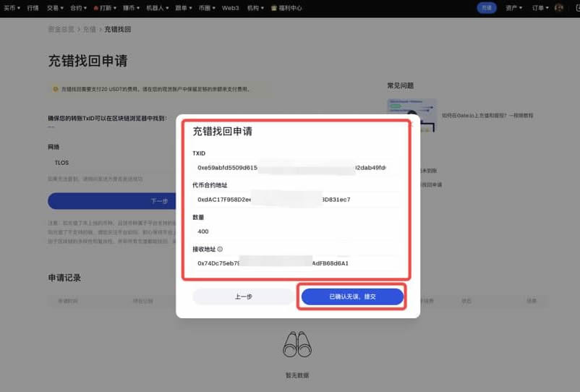
Task: Expand the 订单 dropdown menu
Action: (540, 8)
